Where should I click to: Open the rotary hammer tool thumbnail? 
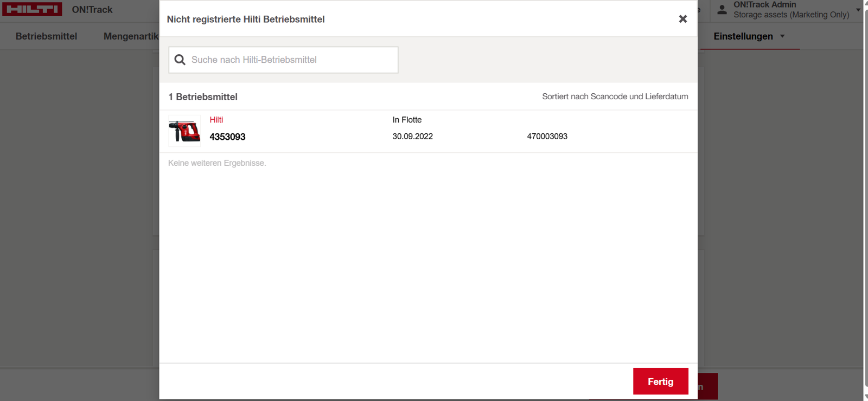(x=184, y=131)
